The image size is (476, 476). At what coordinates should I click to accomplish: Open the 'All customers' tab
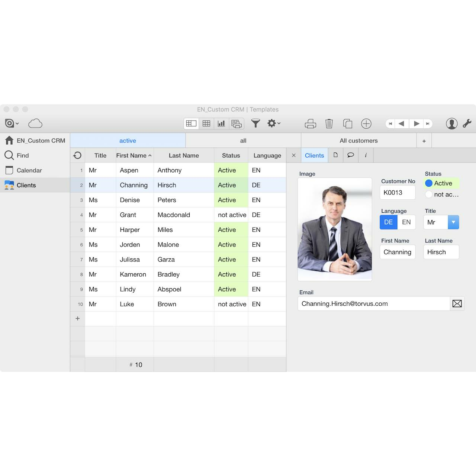[x=358, y=141]
